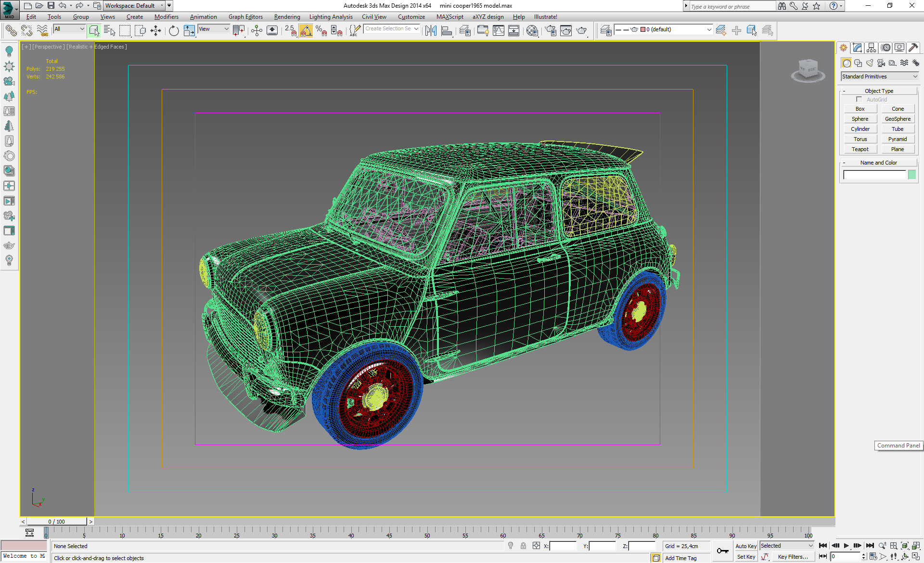Image resolution: width=924 pixels, height=563 pixels.
Task: Open Standard Primitives dropdown
Action: click(x=879, y=77)
